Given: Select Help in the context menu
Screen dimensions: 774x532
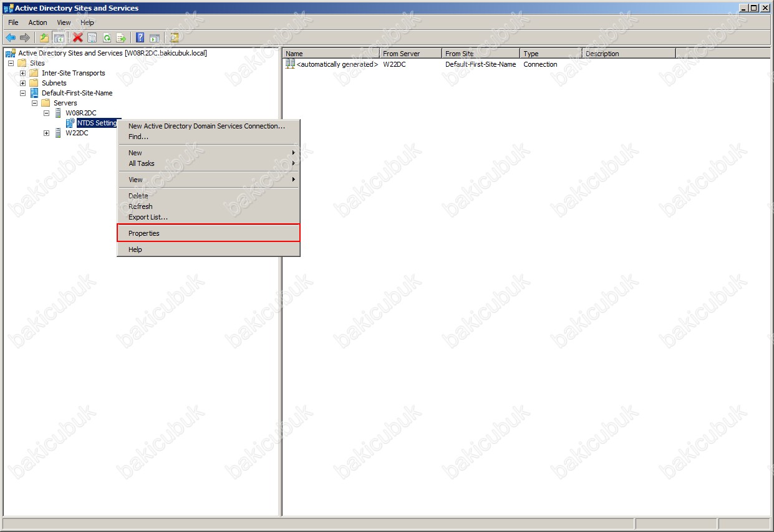Looking at the screenshot, I should [209, 249].
